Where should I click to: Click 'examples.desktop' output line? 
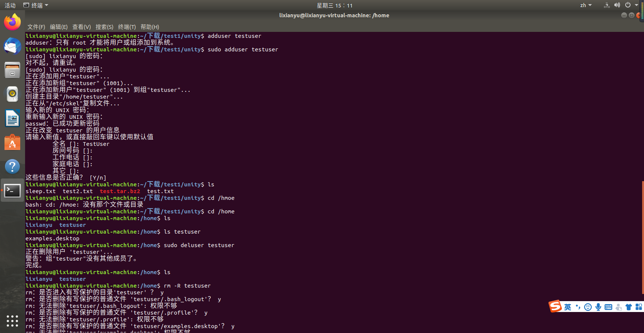pos(52,238)
